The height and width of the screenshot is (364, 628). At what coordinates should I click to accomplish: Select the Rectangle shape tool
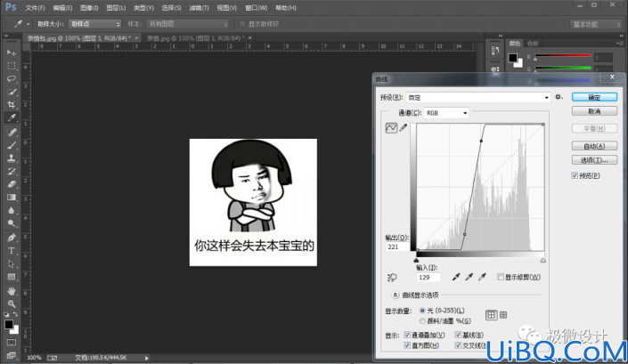(x=12, y=277)
